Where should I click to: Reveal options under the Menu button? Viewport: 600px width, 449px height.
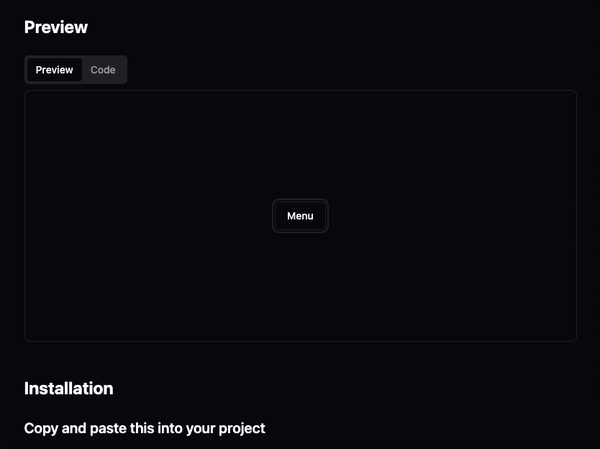tap(300, 216)
